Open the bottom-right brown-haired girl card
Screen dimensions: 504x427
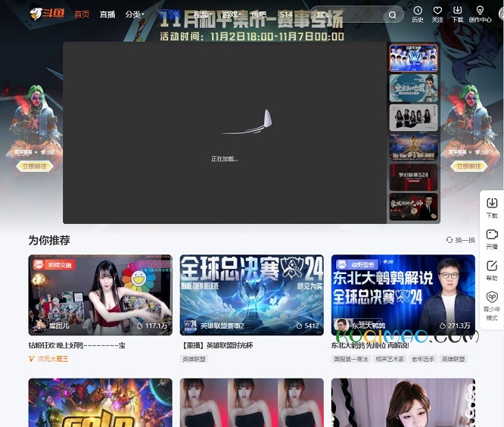pos(403,403)
